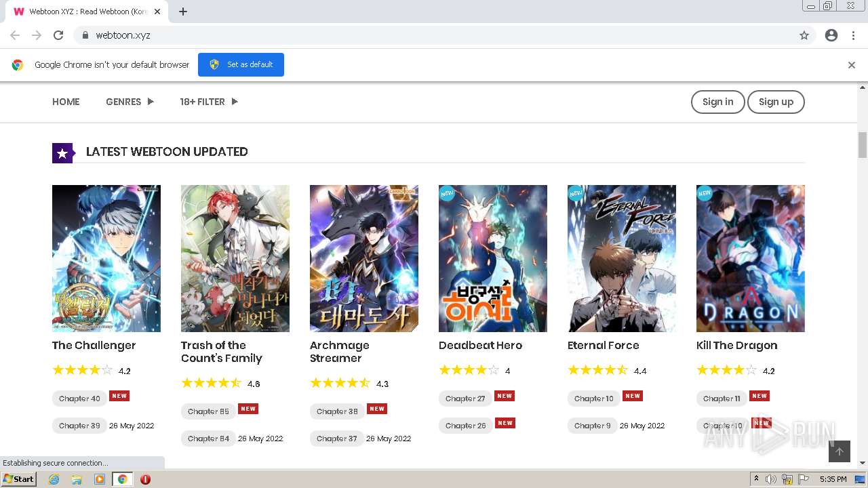Open Eternal Force Chapter 10

click(x=593, y=399)
